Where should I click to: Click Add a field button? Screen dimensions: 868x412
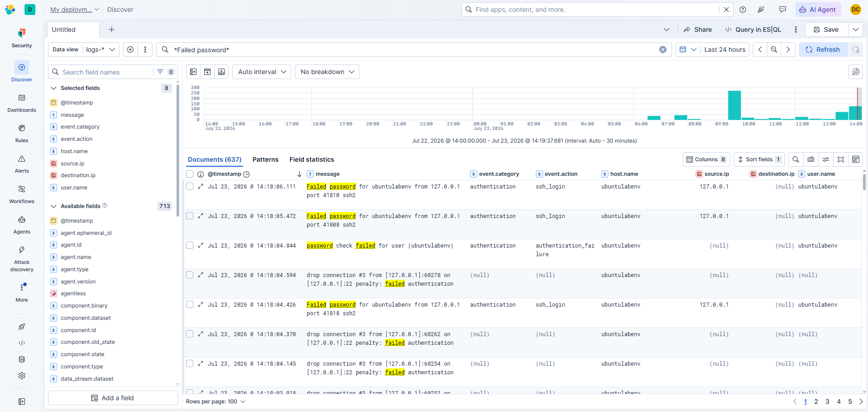[113, 398]
